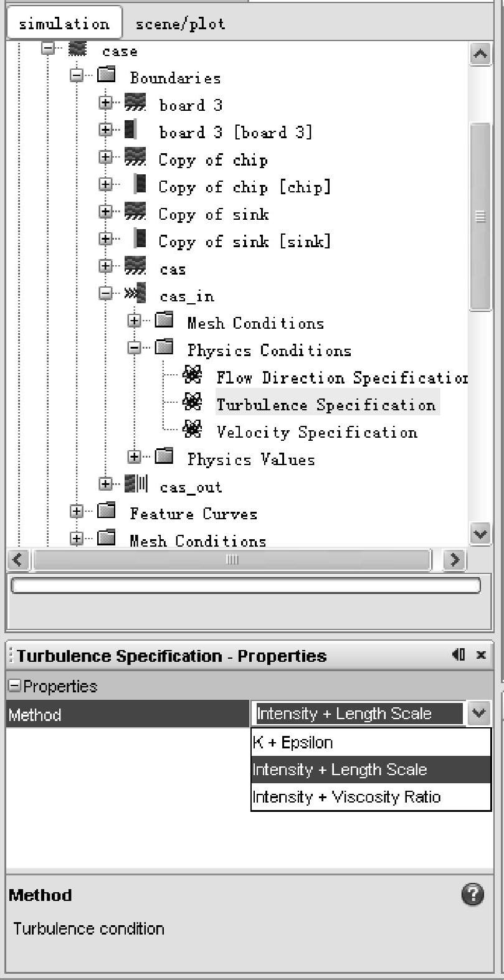Click the board 3 [board 3] interface icon
Screen dimensions: 504x980
click(x=130, y=130)
